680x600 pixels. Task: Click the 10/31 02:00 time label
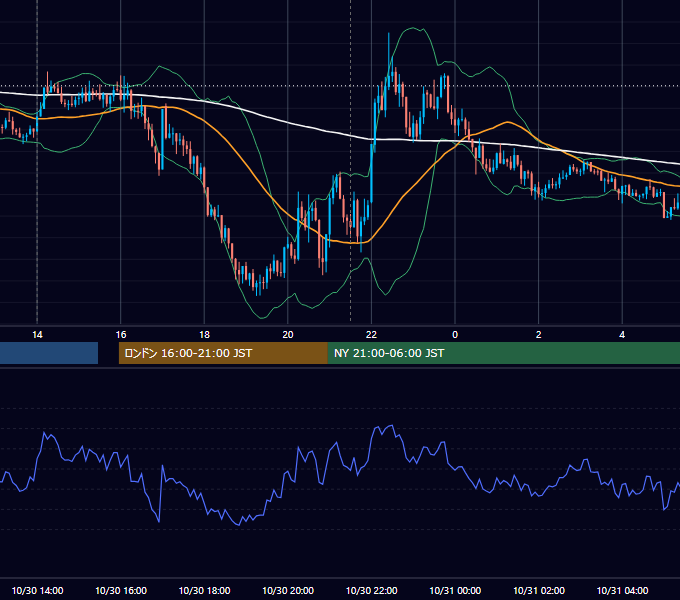[539, 590]
